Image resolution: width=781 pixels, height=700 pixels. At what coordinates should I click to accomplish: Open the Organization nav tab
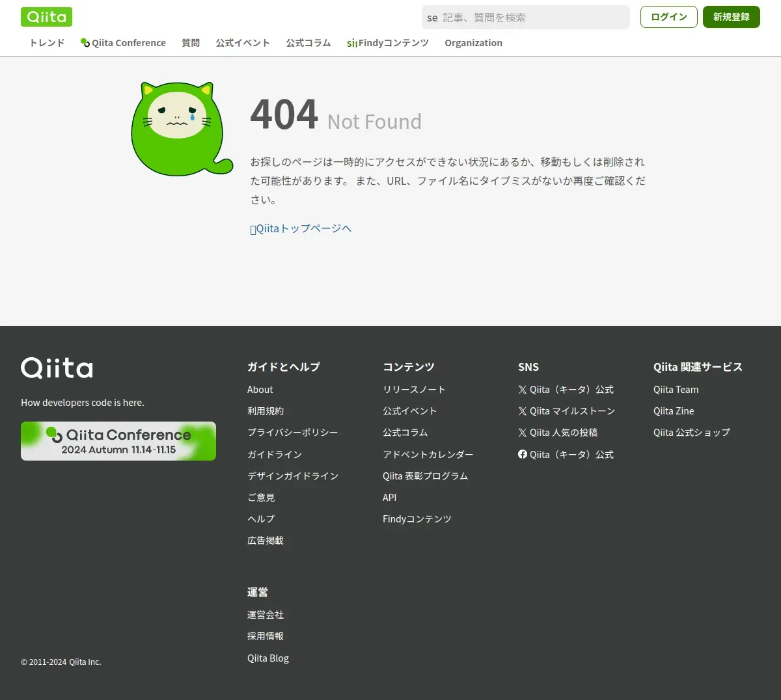473,43
